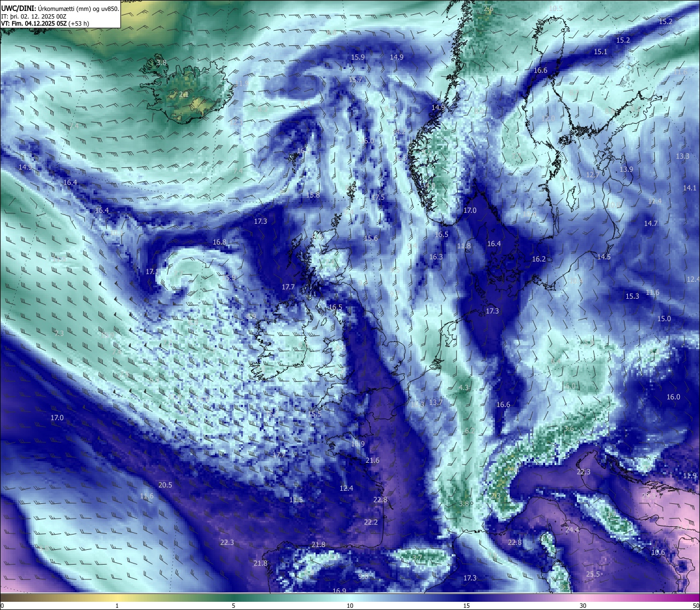The width and height of the screenshot is (700, 610).
Task: Click the 15 label on the color scale
Action: point(466,606)
